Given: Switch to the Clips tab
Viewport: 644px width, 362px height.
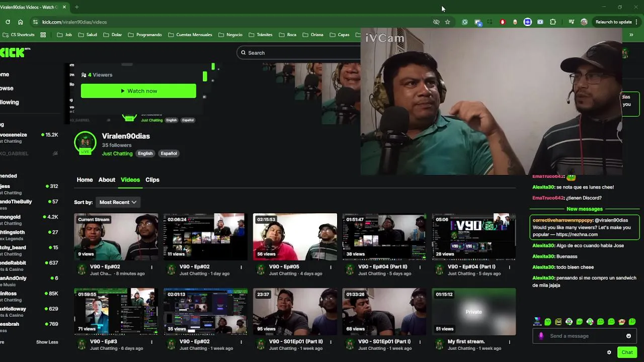Looking at the screenshot, I should point(152,180).
